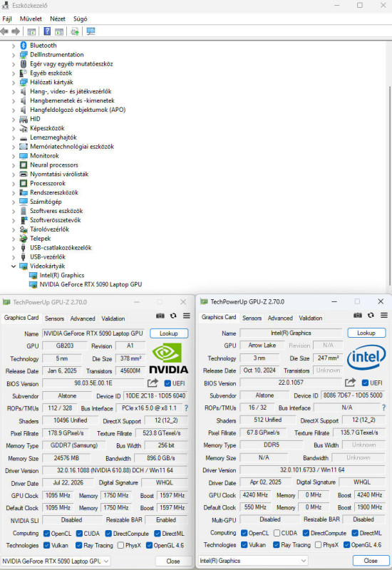Expand the Bluetooth category chevron

tap(14, 46)
